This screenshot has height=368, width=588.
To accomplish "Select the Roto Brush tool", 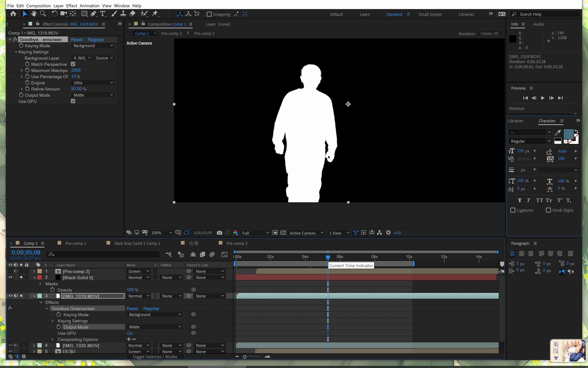I will coord(144,14).
